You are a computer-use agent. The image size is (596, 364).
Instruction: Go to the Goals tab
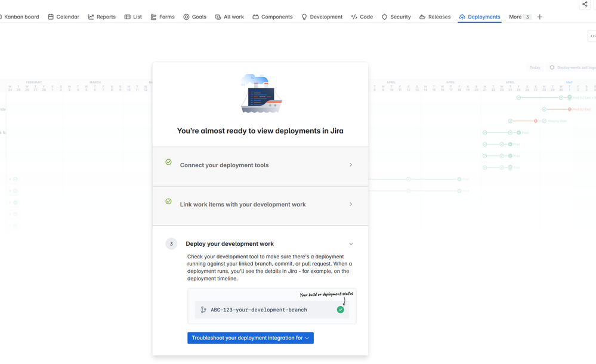point(195,17)
